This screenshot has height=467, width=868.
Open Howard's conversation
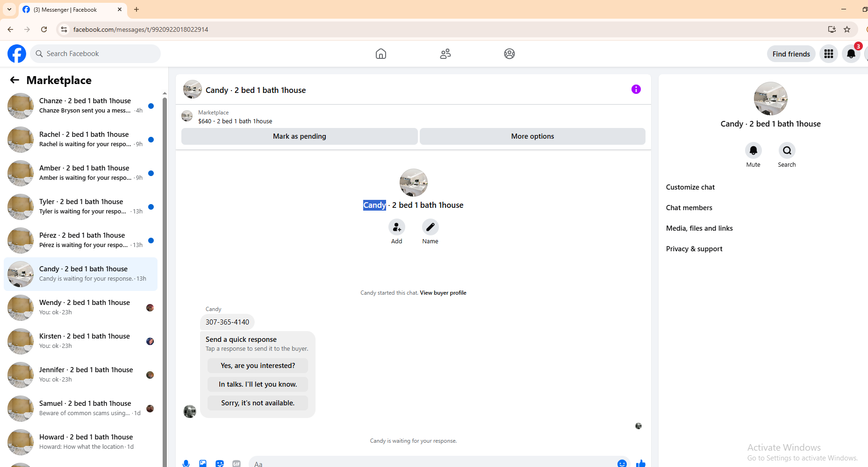pos(80,442)
